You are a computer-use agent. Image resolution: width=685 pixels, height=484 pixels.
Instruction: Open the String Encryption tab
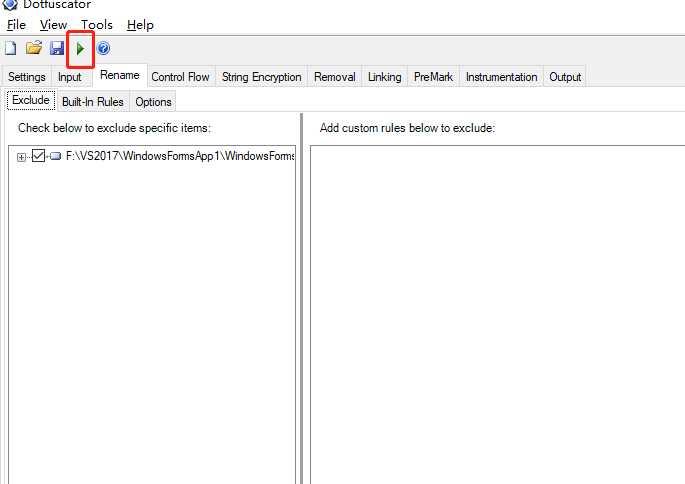262,77
